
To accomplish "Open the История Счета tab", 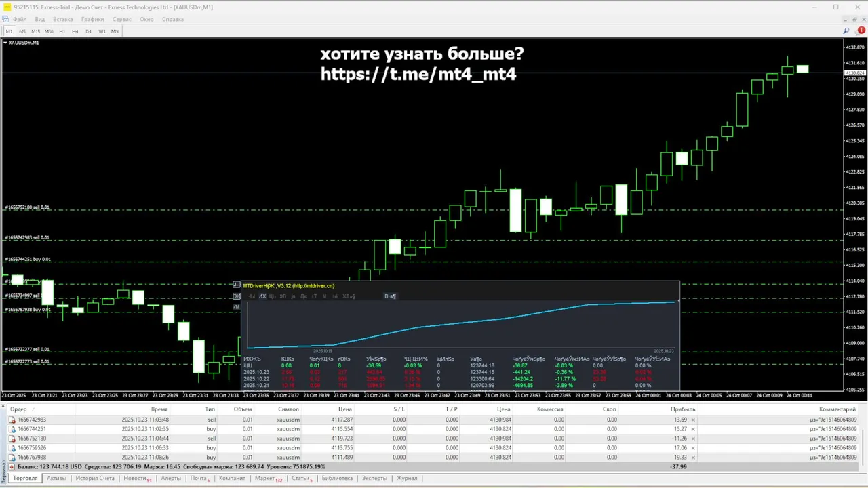I will pos(95,479).
